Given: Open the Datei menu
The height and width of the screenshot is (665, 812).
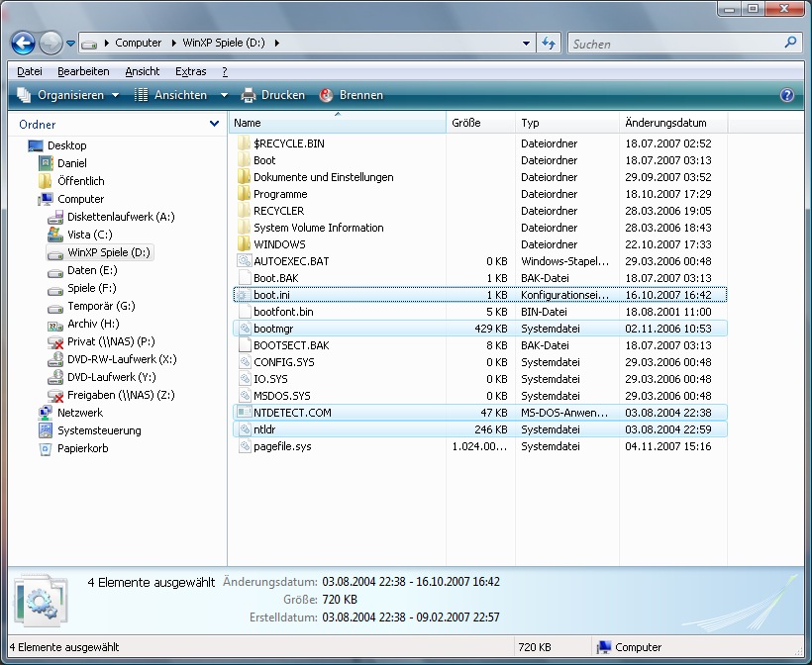Looking at the screenshot, I should (x=30, y=71).
